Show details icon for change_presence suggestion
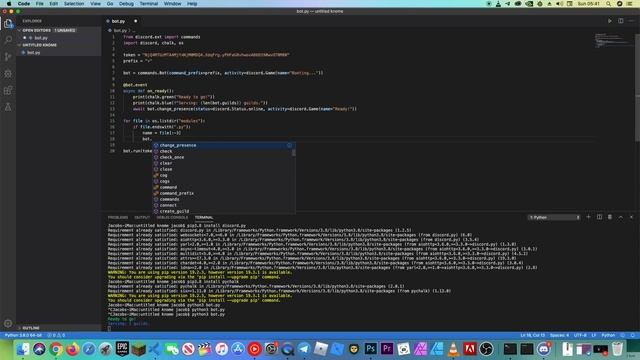Image resolution: width=640 pixels, height=360 pixels. [x=289, y=145]
